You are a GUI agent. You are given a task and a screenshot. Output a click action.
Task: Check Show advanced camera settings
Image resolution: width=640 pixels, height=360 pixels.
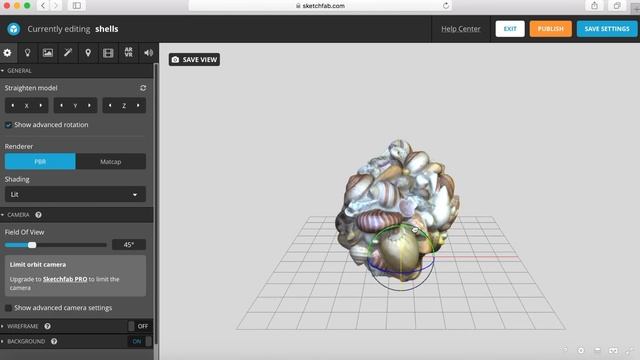[8, 308]
